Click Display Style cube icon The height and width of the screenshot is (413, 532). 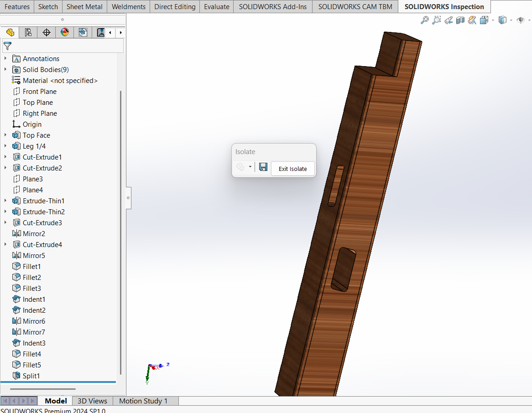(502, 21)
